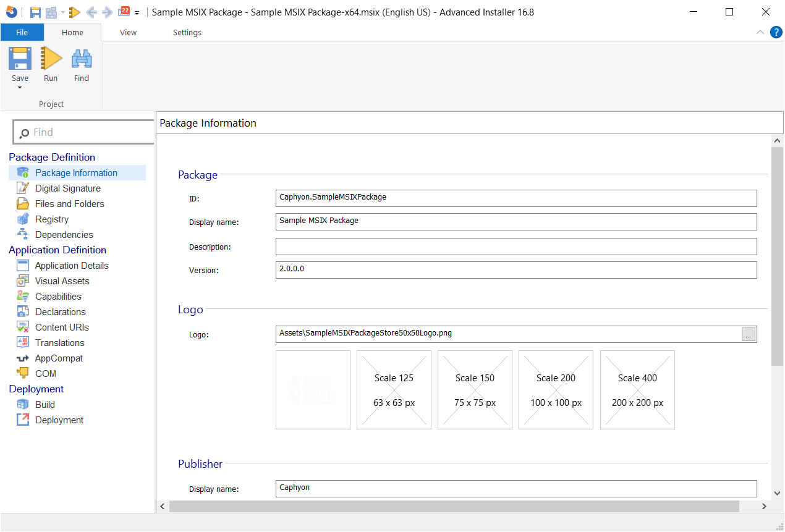Click the vertical scrollbar up arrow
Screen dimensions: 785x532
[x=778, y=141]
